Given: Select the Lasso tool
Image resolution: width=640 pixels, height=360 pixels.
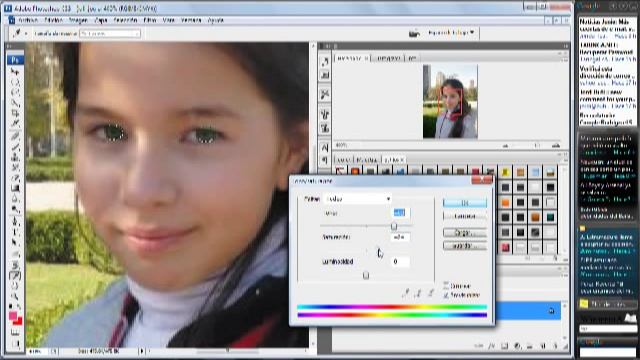Looking at the screenshot, I should click(x=15, y=93).
